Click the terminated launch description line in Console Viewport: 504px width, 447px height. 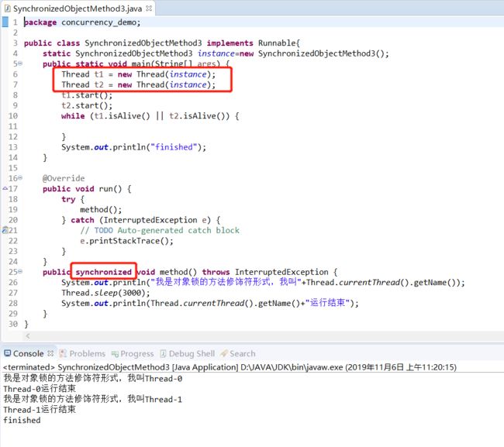point(230,367)
